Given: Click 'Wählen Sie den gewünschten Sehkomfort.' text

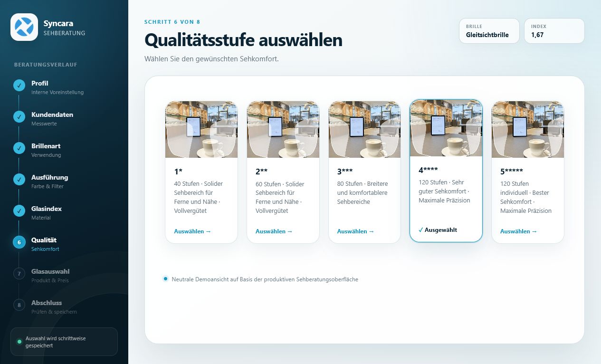Looking at the screenshot, I should point(211,59).
